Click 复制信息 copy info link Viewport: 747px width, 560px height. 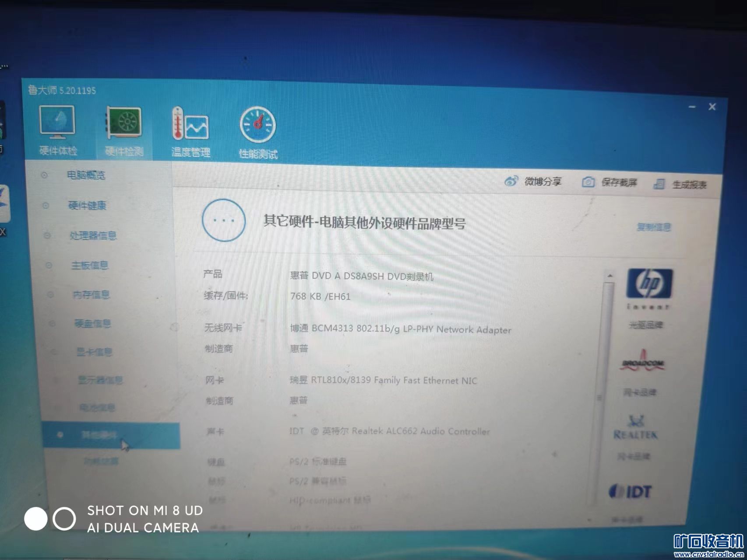pyautogui.click(x=653, y=227)
